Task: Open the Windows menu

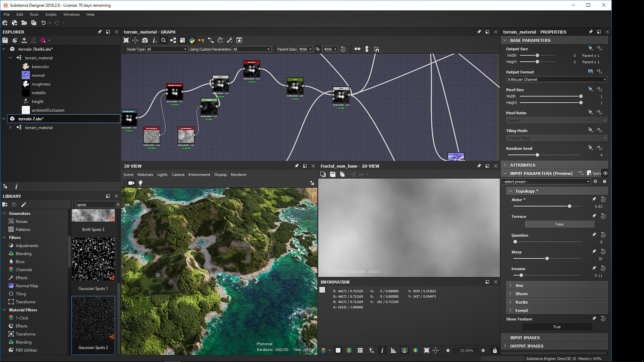Action: coord(71,14)
